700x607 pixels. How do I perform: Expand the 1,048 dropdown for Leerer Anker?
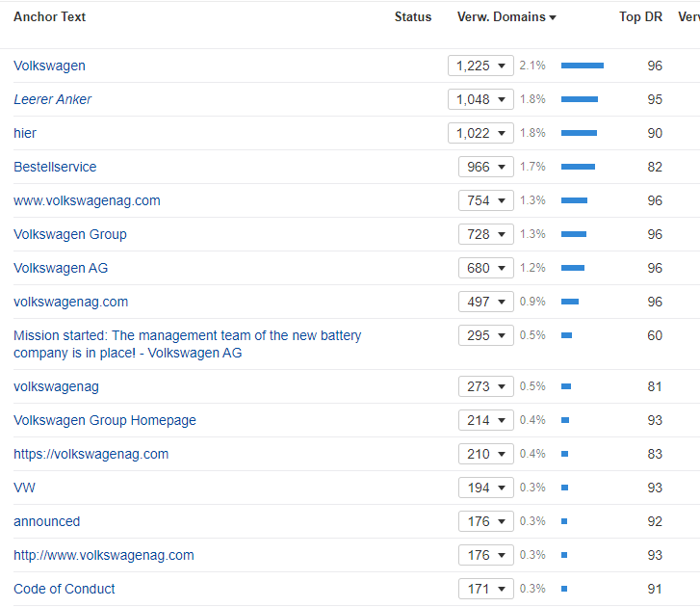pyautogui.click(x=480, y=99)
